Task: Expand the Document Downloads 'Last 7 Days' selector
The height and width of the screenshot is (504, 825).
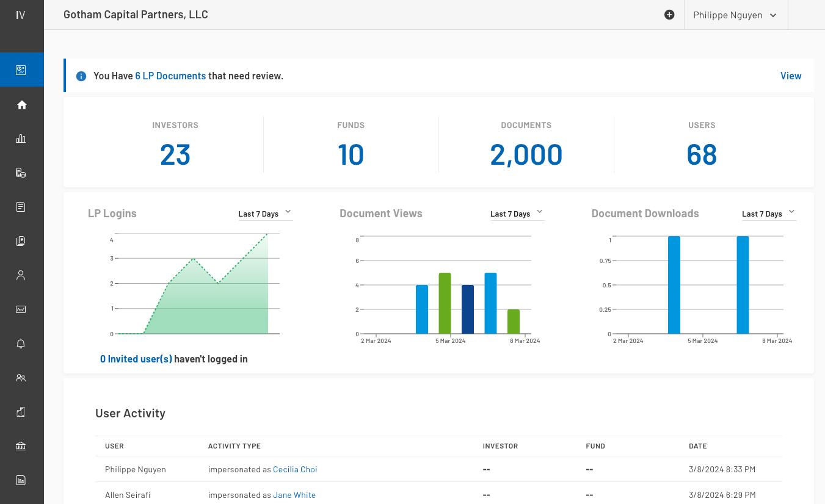Action: [x=768, y=214]
